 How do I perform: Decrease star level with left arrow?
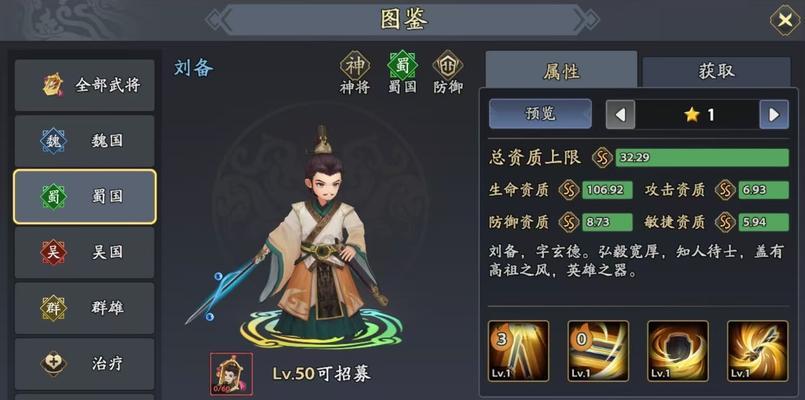[620, 115]
